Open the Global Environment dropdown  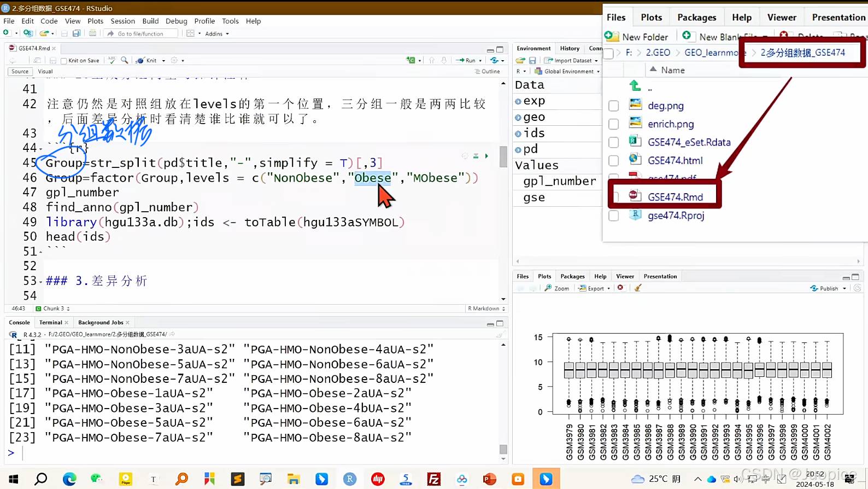[567, 71]
